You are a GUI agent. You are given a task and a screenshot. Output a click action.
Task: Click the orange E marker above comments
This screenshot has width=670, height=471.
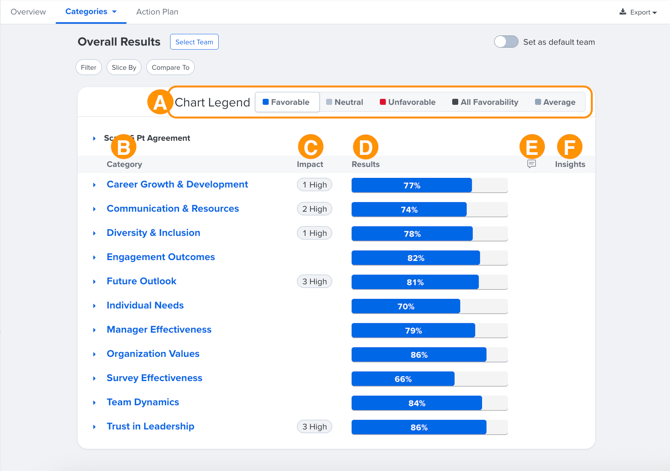point(532,146)
